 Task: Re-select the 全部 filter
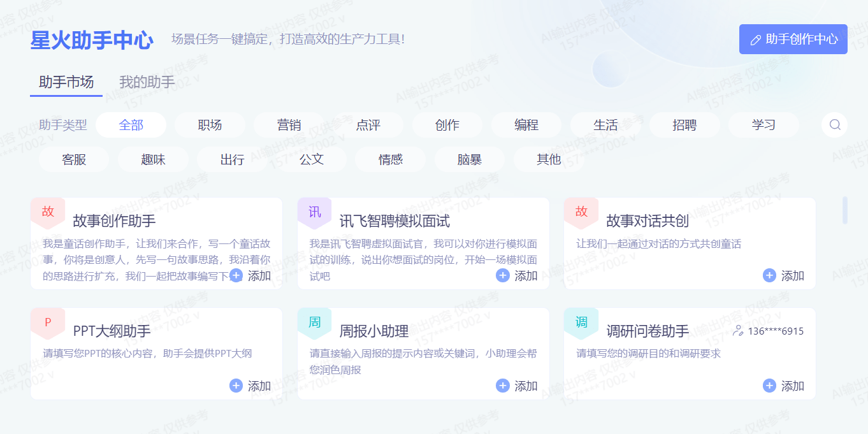[131, 125]
